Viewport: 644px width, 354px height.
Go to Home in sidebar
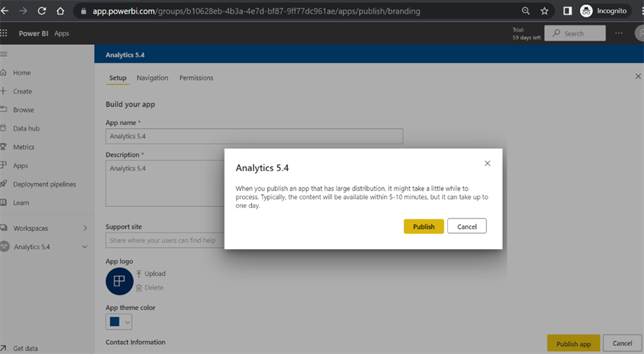[22, 72]
